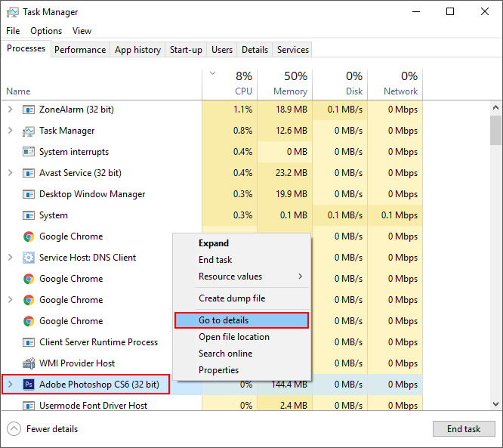Viewport: 503px width, 448px height.
Task: Click the scrollbar down arrow
Action: [495, 404]
